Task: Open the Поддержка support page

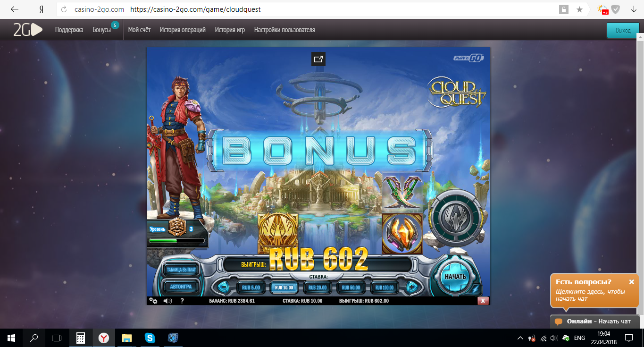Action: tap(69, 30)
